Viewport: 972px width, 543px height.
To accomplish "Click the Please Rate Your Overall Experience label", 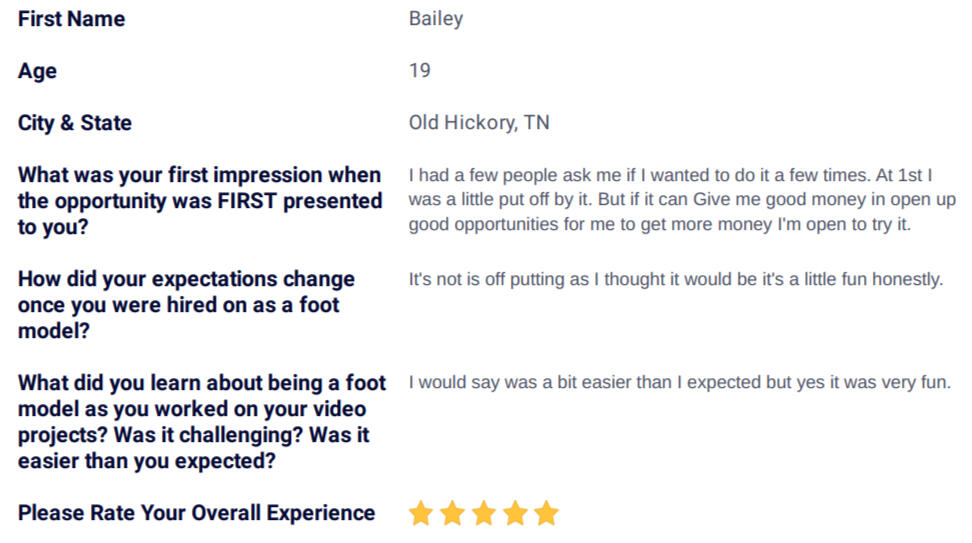I will point(197,513).
